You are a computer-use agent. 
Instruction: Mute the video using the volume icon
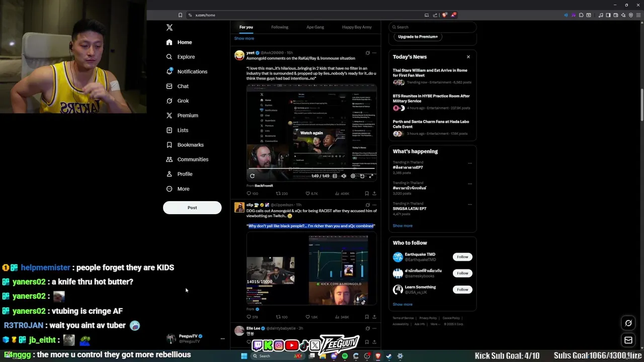(x=344, y=176)
